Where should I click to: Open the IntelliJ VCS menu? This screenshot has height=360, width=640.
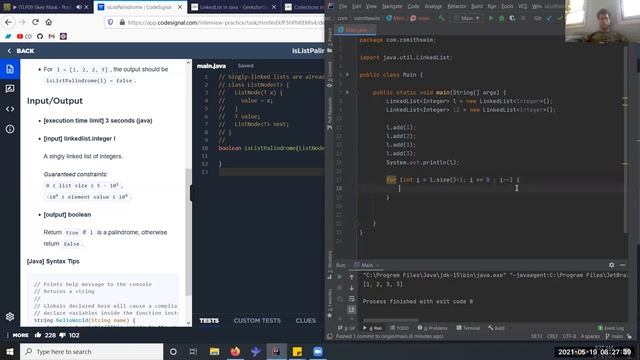[522, 7]
